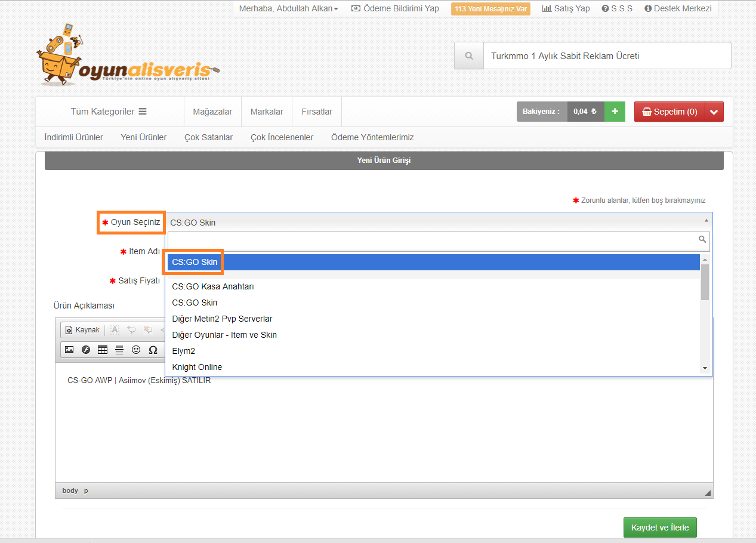Viewport: 756px width, 543px height.
Task: Click the Yeni Ürün Girişi header bar
Action: 384,161
